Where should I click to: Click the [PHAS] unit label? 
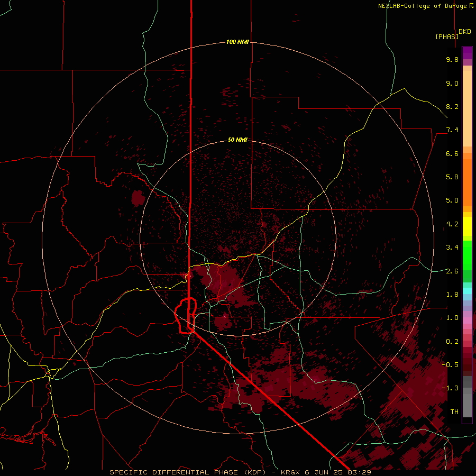point(447,36)
